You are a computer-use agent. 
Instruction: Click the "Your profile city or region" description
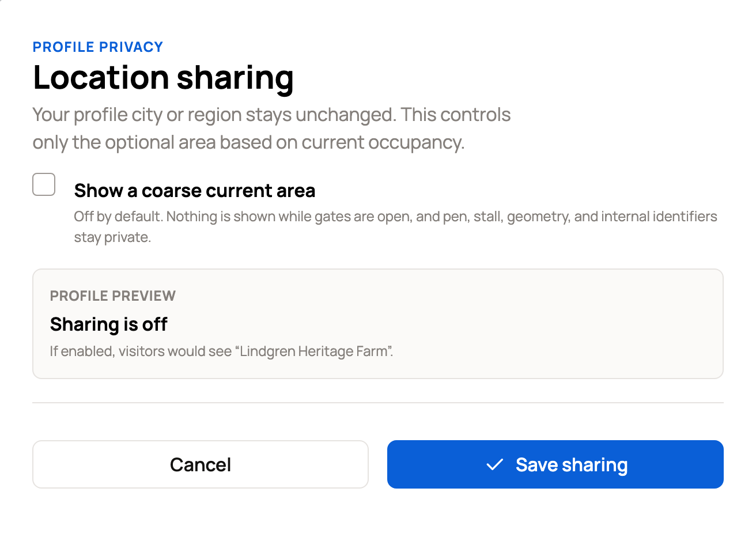(x=271, y=128)
